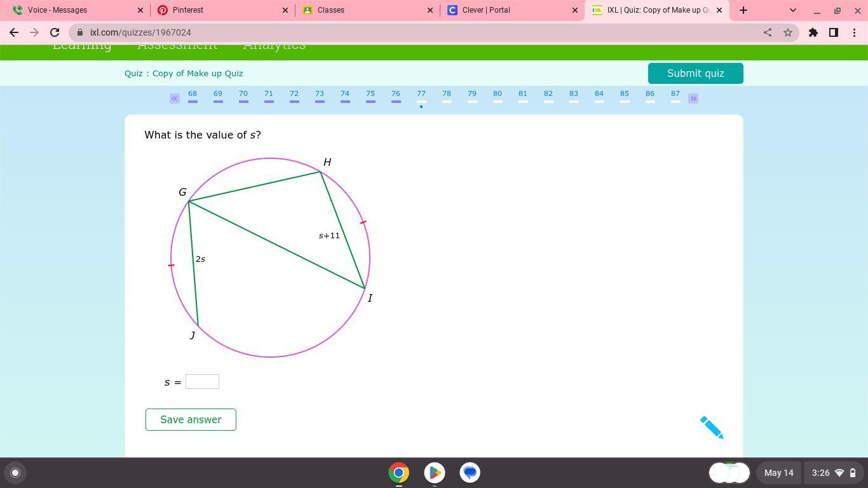Screen dimensions: 868x488
Task: Click the browser back arrow
Action: 14,32
